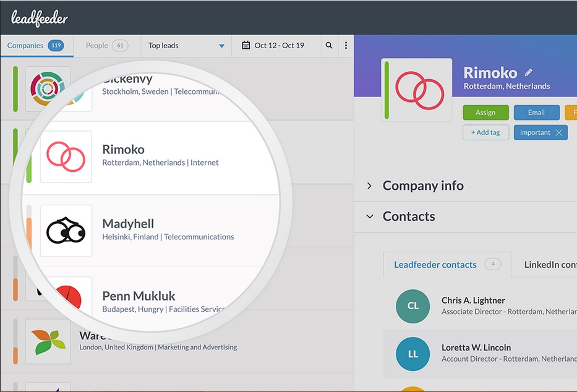Image resolution: width=577 pixels, height=392 pixels.
Task: Click the kebab menu icon beside search
Action: 346,45
